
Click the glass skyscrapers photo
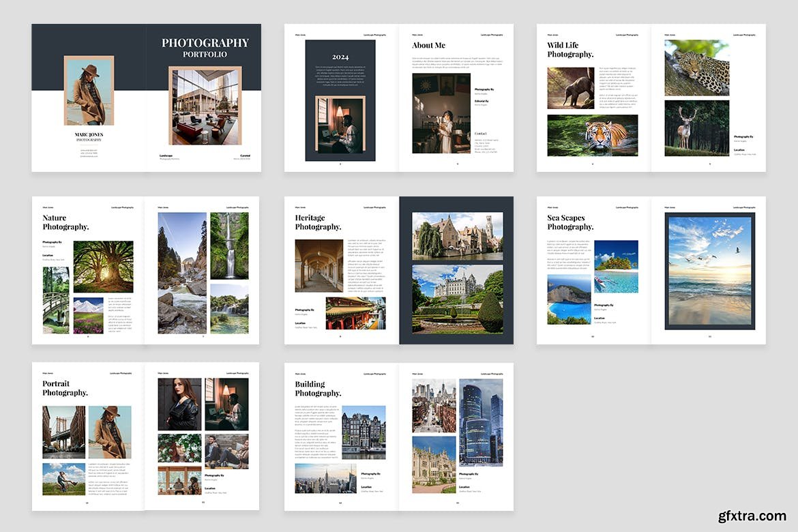pos(480,422)
